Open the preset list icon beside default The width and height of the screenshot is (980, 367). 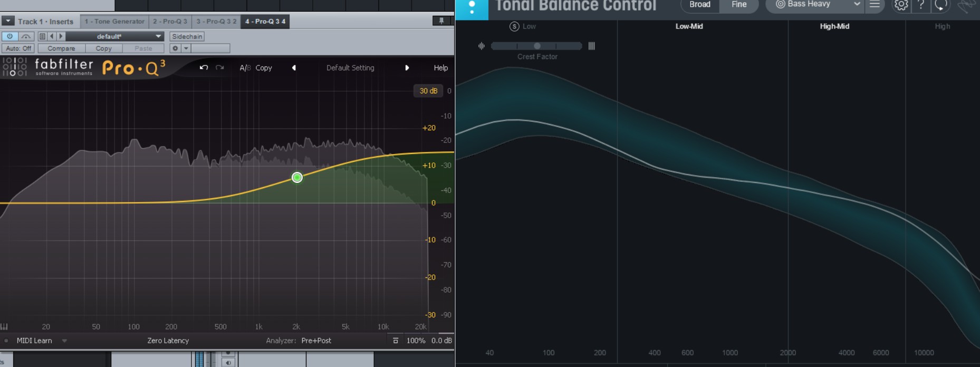pyautogui.click(x=43, y=36)
